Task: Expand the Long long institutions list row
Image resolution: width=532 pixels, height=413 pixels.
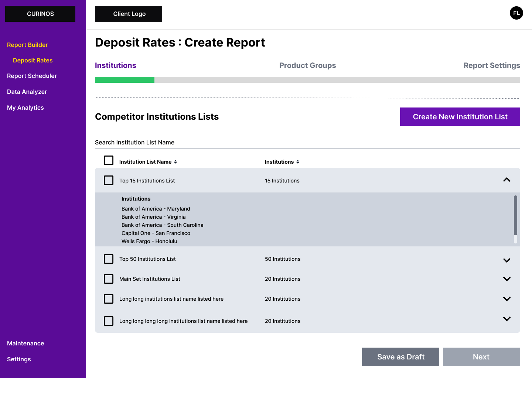Action: coord(507,299)
